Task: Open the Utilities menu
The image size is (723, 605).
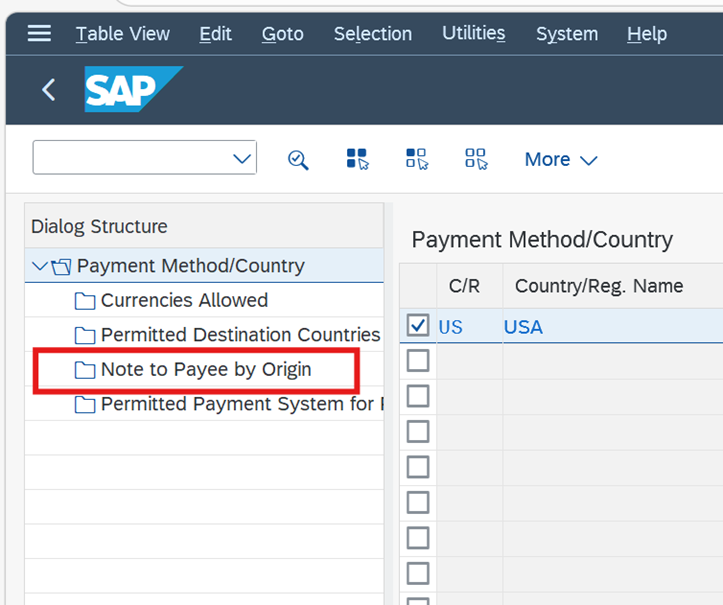Action: click(x=474, y=34)
